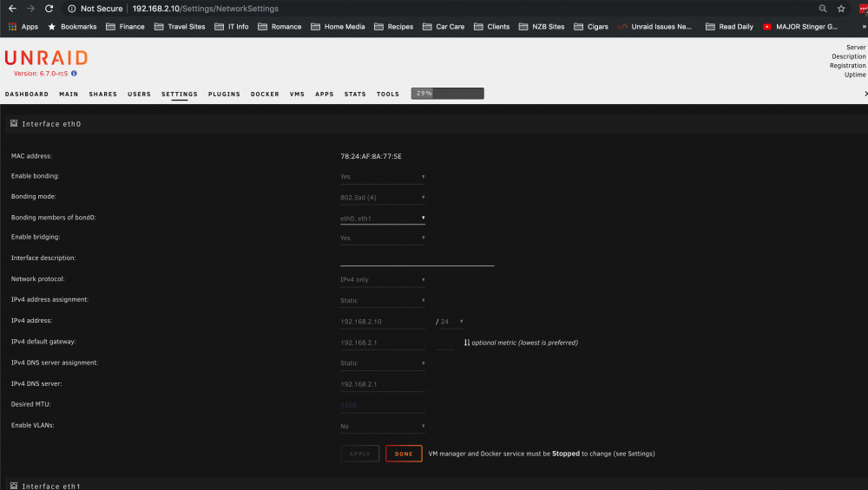
Task: Open the Stats tab
Action: [355, 94]
